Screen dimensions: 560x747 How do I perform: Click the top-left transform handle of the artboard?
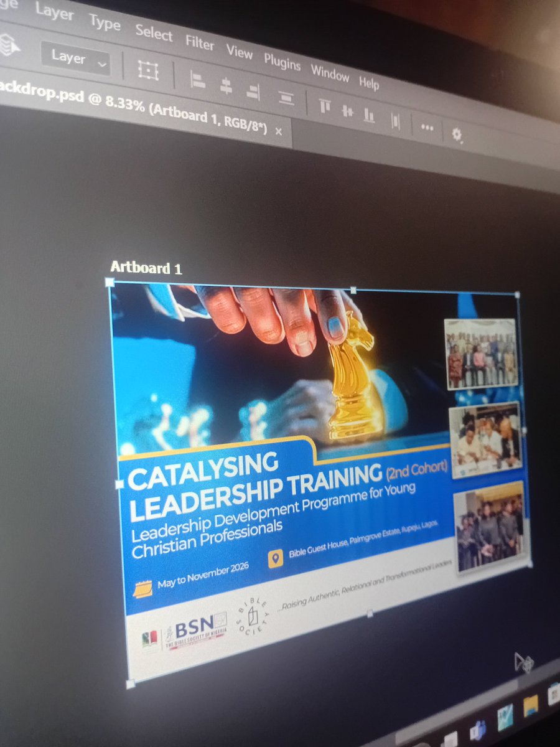[110, 282]
